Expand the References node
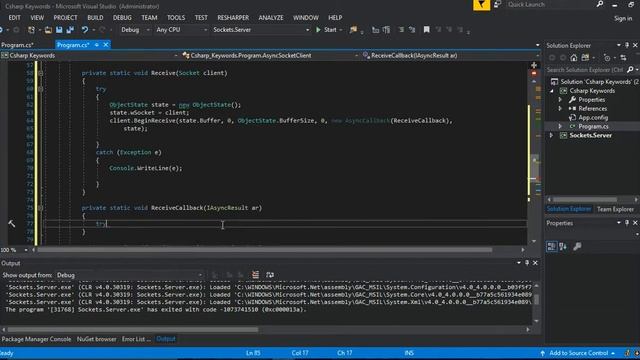 coord(560,109)
